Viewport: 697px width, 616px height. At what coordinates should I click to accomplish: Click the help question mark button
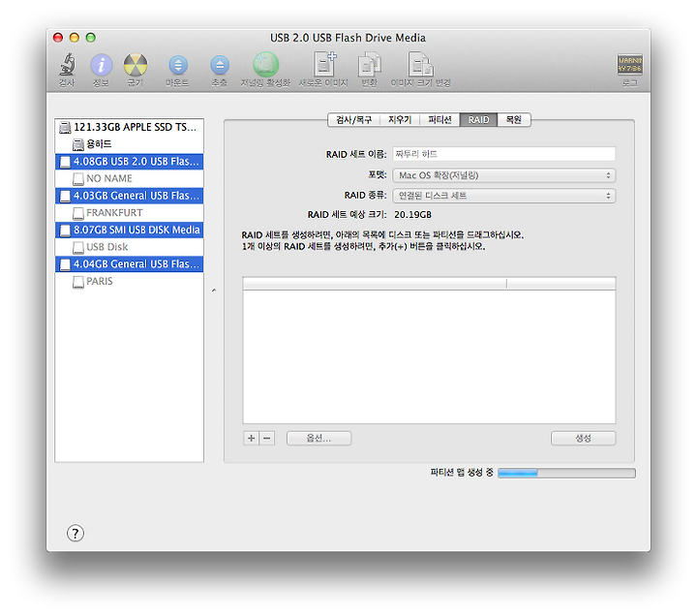click(76, 533)
